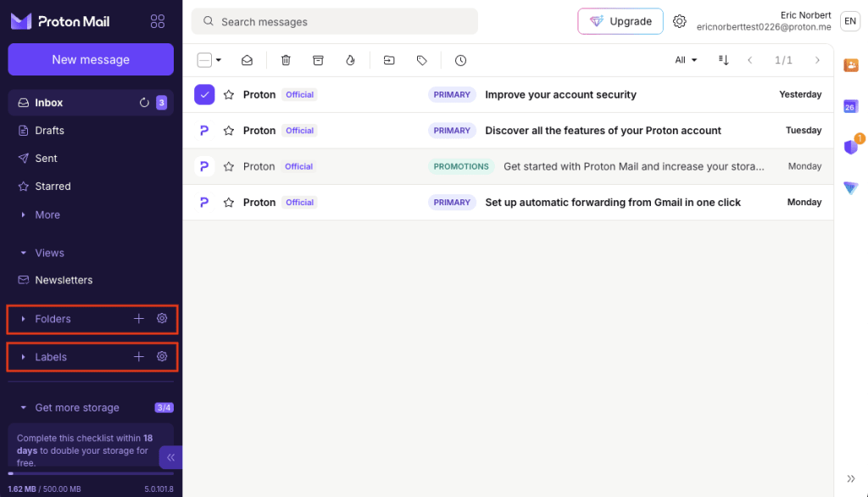Viewport: 868px width, 497px height.
Task: Open Calendar from the right side panel
Action: tap(851, 106)
